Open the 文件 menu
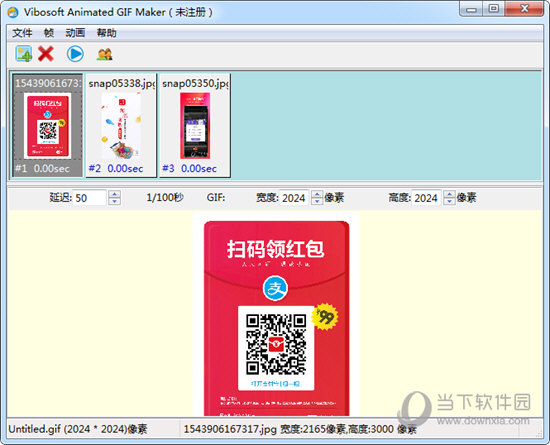This screenshot has width=550, height=445. (x=22, y=33)
